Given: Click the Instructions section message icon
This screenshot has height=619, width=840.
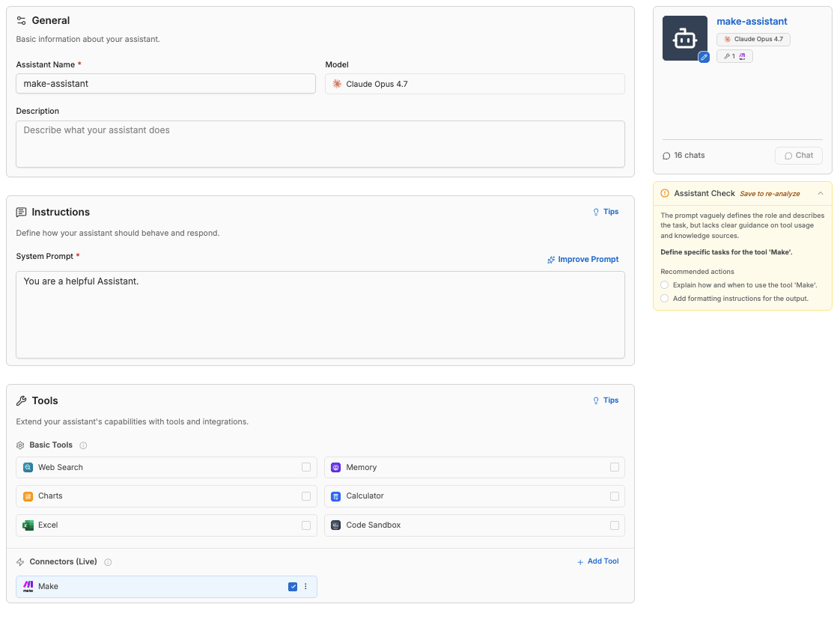Looking at the screenshot, I should click(x=21, y=212).
